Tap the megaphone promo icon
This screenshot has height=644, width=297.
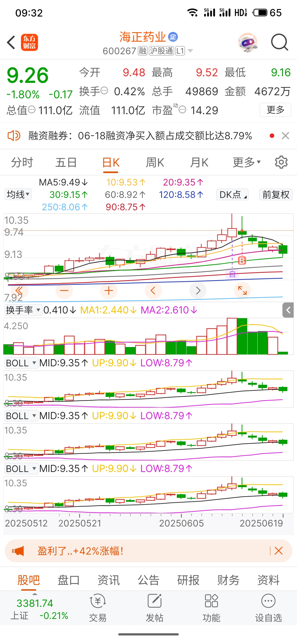[18, 551]
